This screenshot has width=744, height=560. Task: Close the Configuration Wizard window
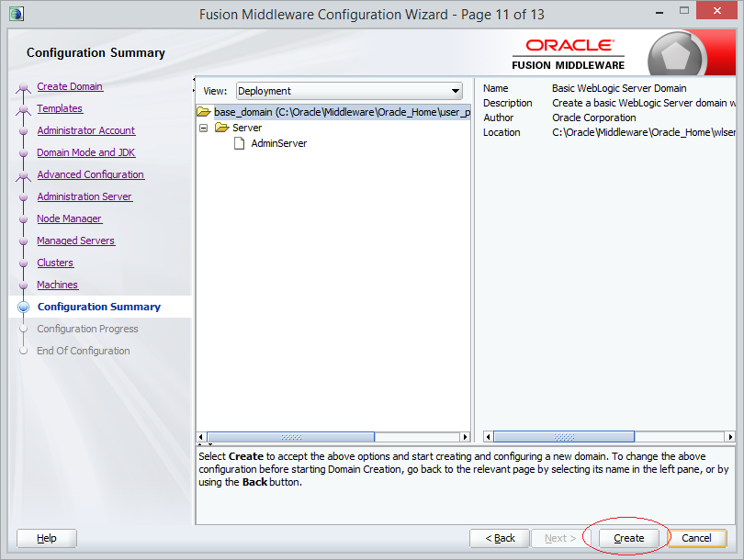click(x=716, y=10)
